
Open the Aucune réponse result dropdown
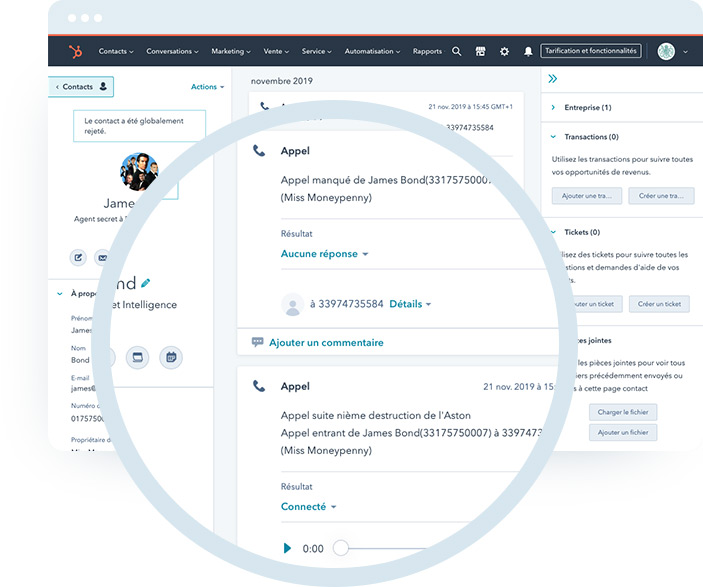tap(324, 254)
